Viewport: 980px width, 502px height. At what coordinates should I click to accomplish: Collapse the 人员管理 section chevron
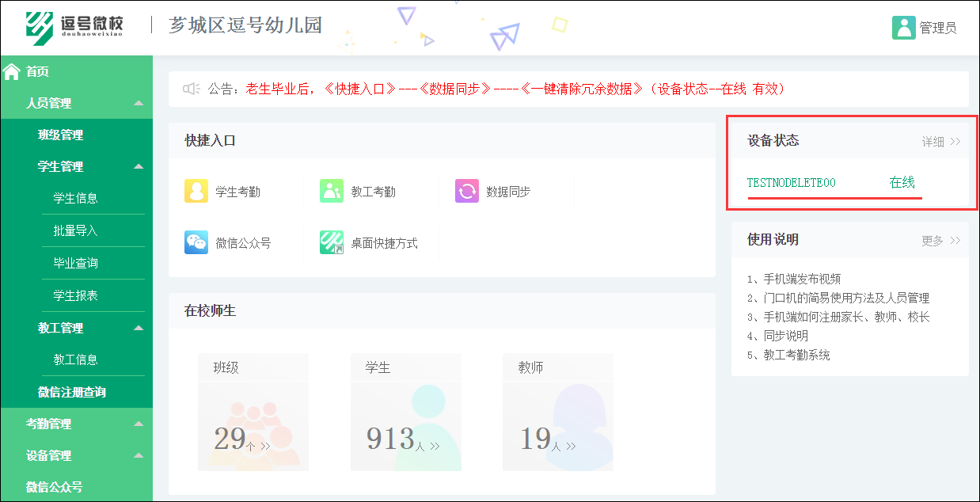140,103
